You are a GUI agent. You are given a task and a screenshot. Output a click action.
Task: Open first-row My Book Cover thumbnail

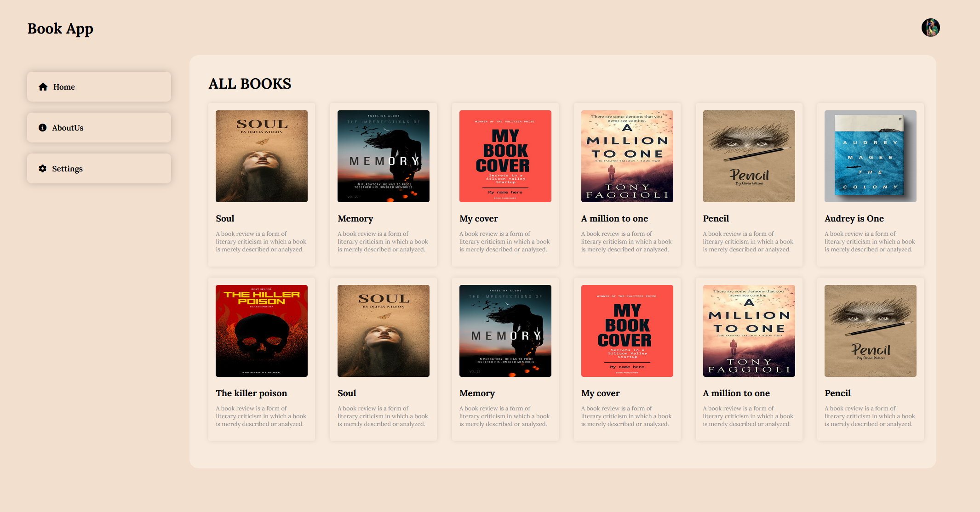505,156
